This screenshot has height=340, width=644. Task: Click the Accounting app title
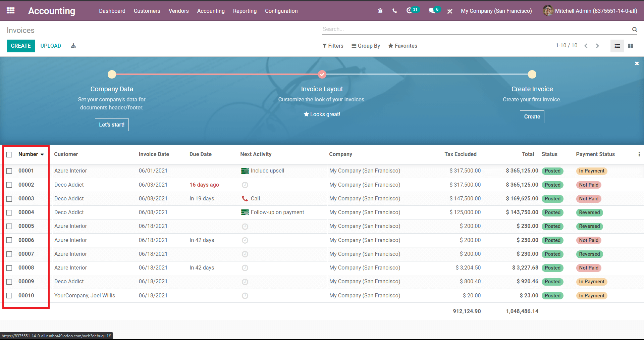pos(52,11)
